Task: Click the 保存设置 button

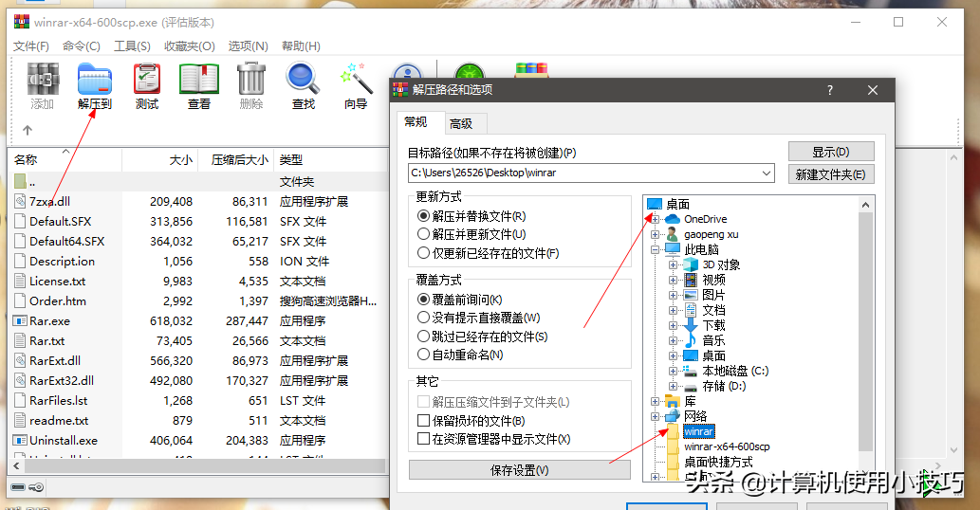Action: (519, 470)
